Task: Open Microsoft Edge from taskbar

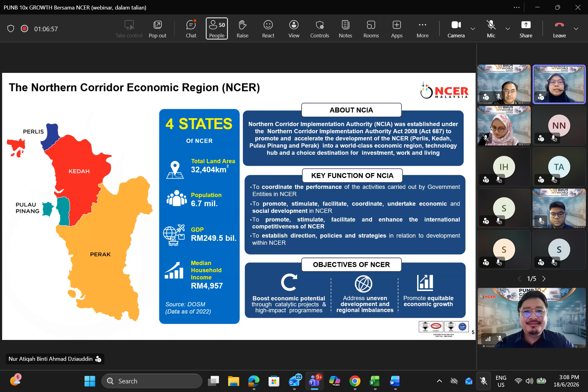Action: pos(254,381)
